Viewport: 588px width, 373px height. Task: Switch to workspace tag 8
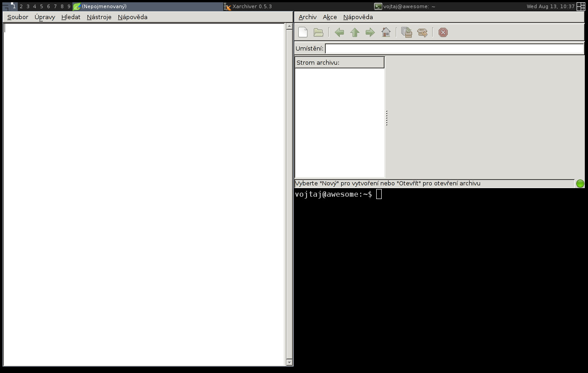62,6
